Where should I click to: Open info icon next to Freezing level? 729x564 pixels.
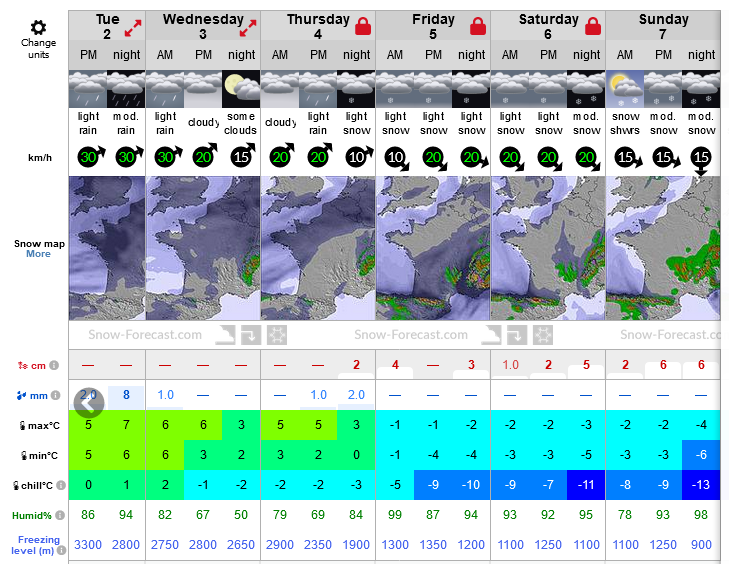(61, 551)
